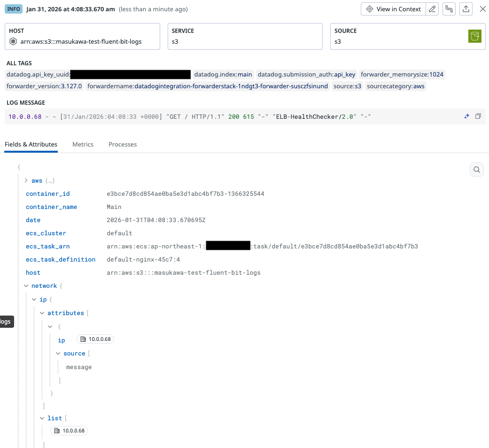Click the share export icon
489x448 pixels.
(466, 9)
